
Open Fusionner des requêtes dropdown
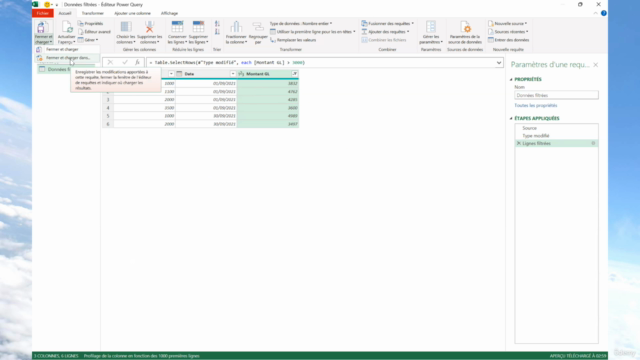coord(387,24)
